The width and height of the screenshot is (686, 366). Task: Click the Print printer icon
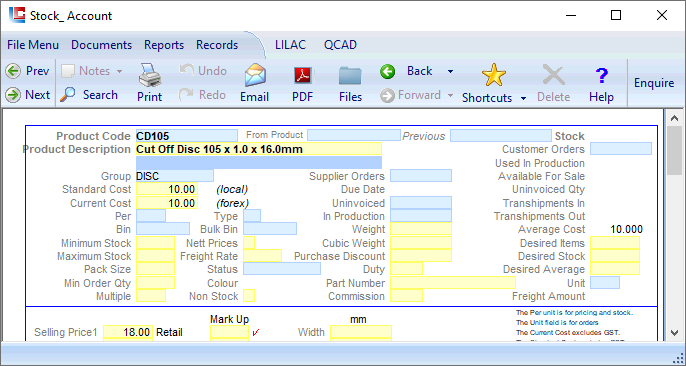(150, 75)
